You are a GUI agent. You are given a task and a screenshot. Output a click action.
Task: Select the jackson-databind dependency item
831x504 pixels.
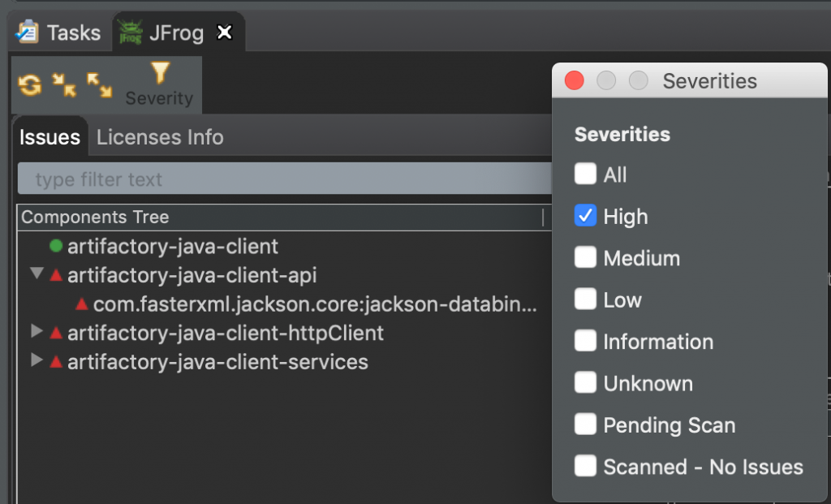(314, 304)
